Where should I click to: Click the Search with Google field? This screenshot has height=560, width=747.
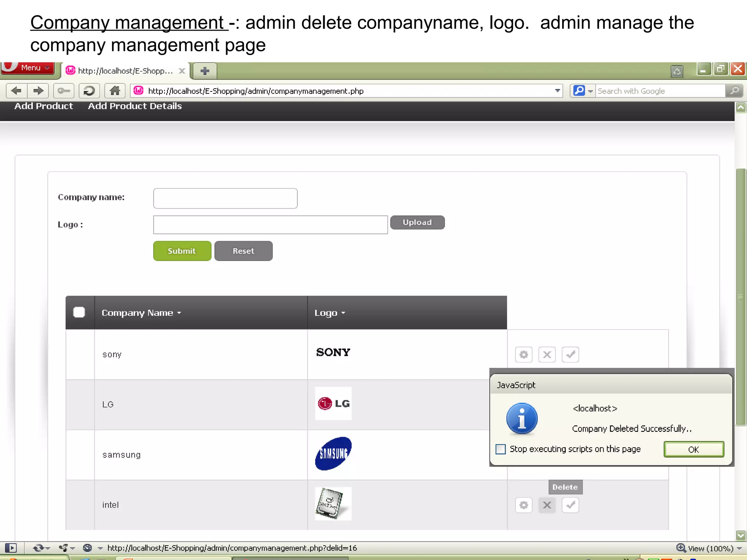point(660,91)
